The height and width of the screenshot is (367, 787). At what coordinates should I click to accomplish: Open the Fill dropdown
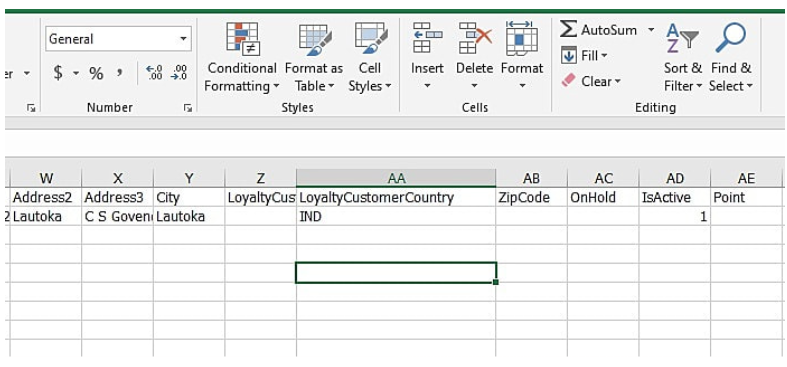(585, 56)
